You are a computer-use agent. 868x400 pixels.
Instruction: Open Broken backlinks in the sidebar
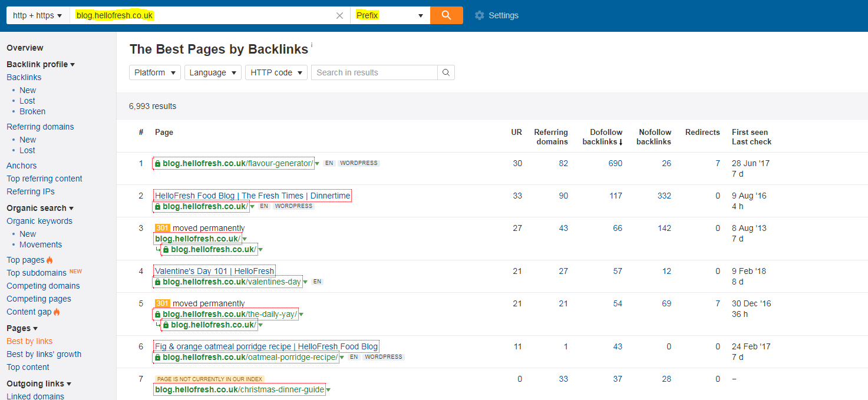point(32,111)
